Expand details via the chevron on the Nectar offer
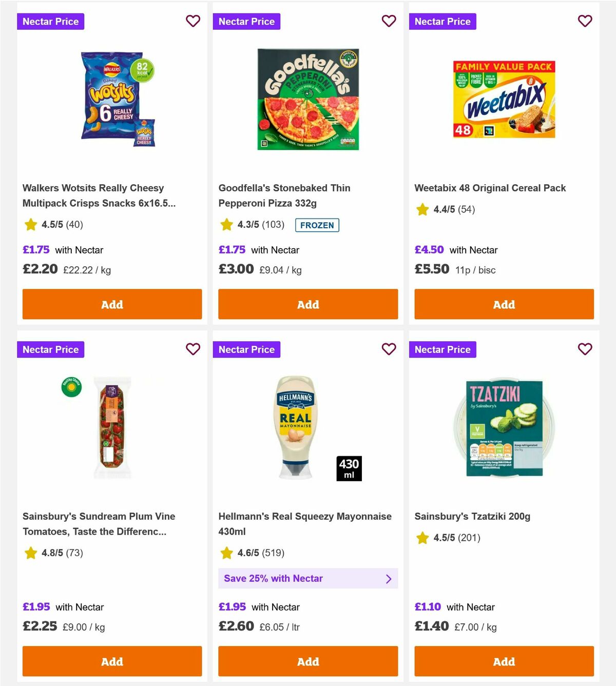The height and width of the screenshot is (686, 616). (389, 578)
